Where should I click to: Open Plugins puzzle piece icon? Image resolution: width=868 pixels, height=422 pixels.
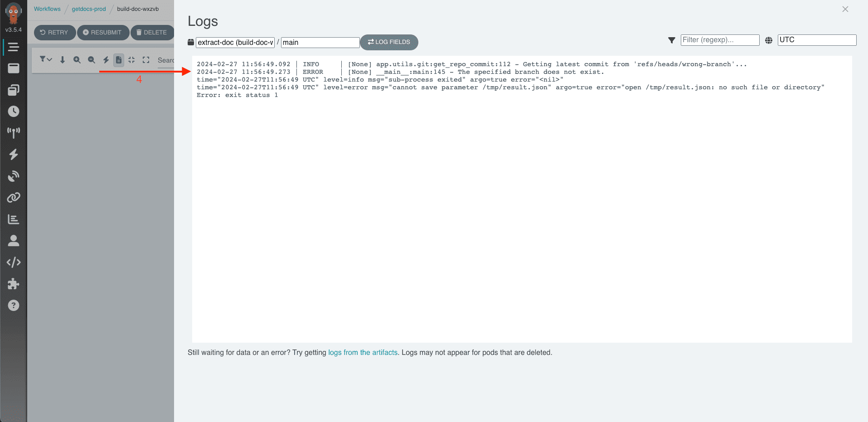point(14,284)
